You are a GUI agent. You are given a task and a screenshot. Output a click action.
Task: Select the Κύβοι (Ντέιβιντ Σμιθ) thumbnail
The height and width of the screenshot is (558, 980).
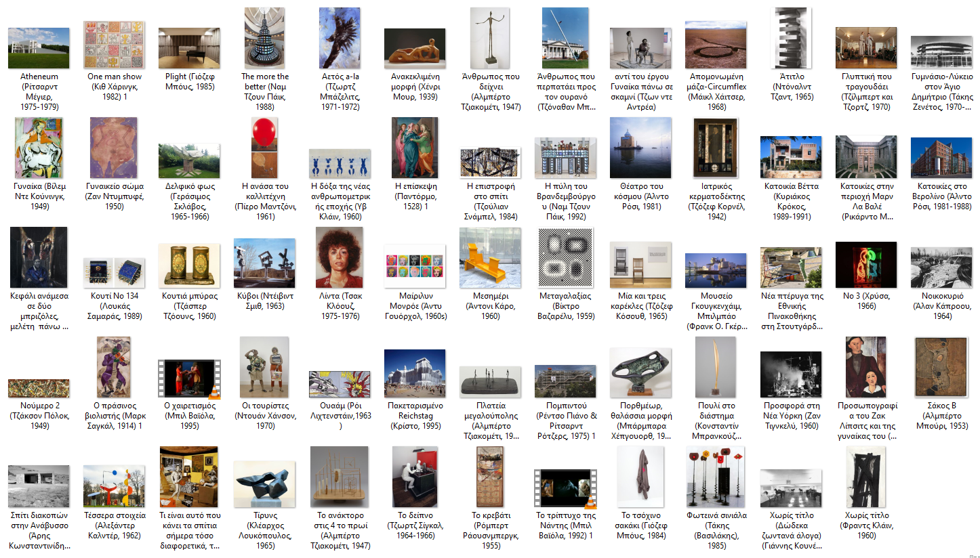coord(264,263)
